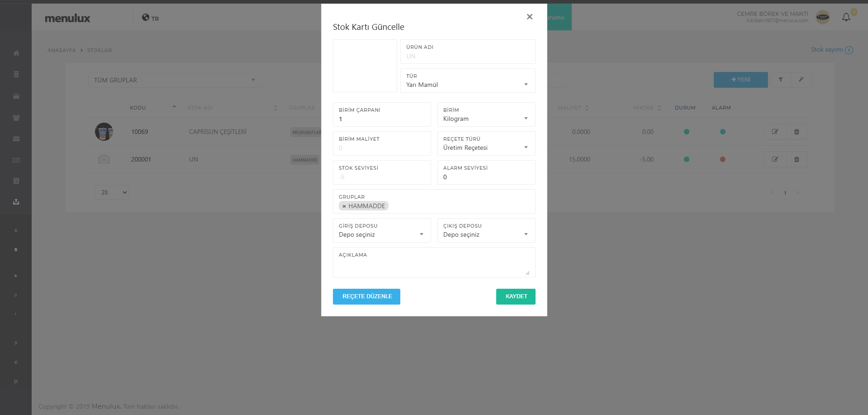Click the menulux logo

point(67,18)
